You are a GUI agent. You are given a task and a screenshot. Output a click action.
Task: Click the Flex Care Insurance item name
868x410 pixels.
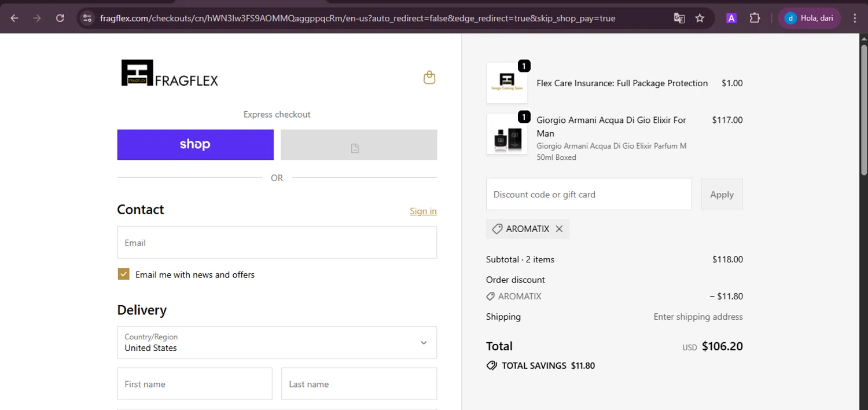tap(622, 83)
